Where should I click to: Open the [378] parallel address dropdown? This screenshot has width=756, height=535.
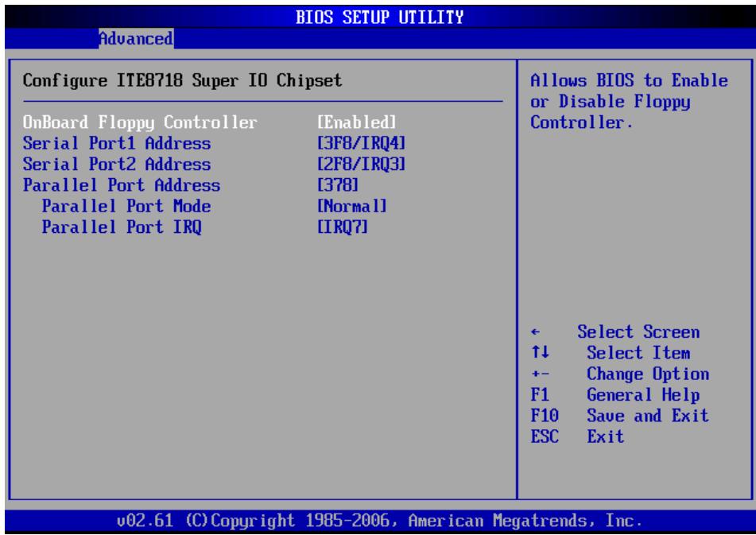(338, 185)
